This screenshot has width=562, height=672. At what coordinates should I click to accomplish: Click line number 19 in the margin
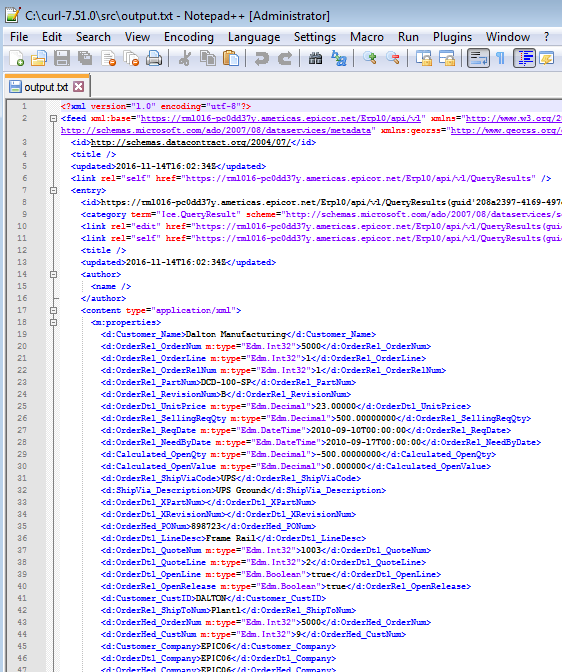pyautogui.click(x=22, y=334)
